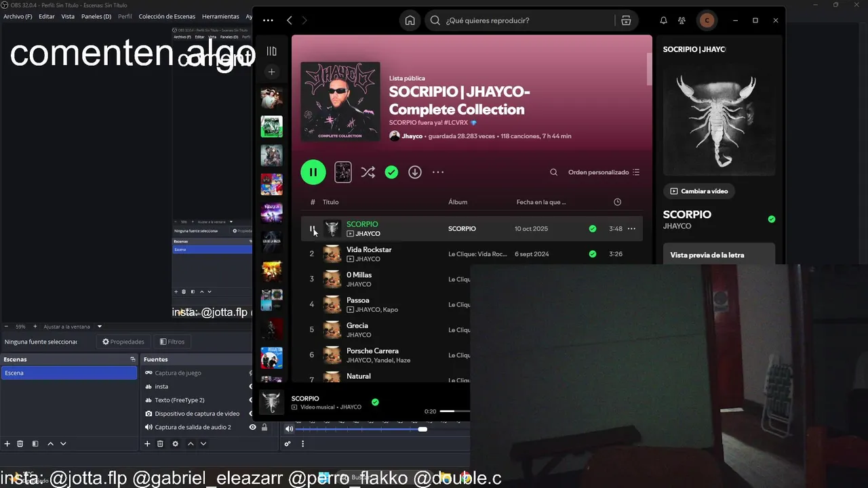Zoom out OBS preview with minus button
Viewport: 868px width, 488px height.
coord(7,326)
